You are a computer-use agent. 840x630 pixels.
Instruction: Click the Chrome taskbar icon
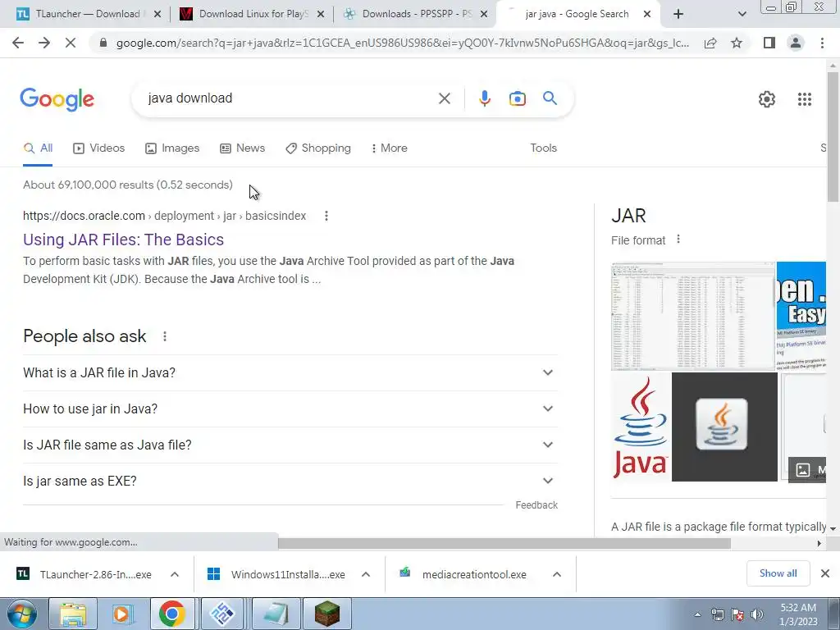[x=172, y=614]
